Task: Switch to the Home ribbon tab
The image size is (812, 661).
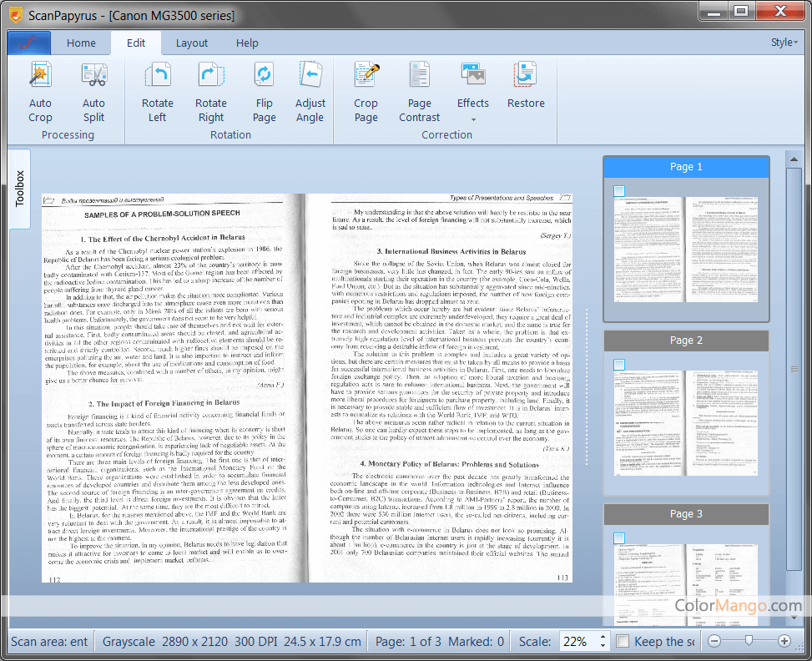Action: point(81,43)
